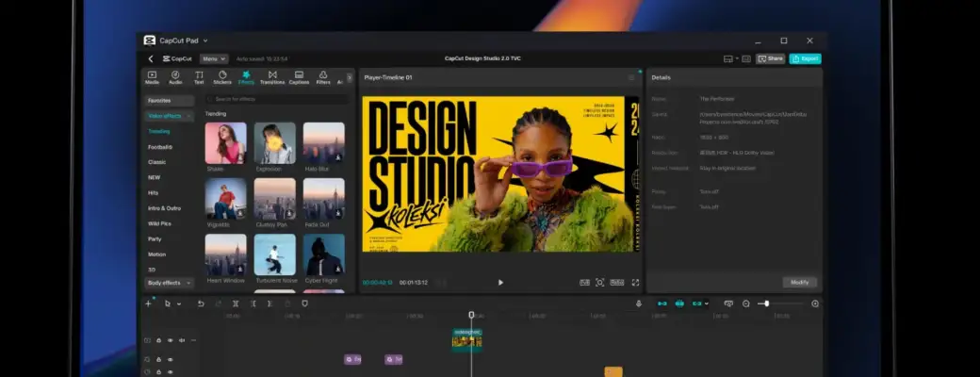This screenshot has width=980, height=377.
Task: Select the Party effects category
Action: (155, 238)
